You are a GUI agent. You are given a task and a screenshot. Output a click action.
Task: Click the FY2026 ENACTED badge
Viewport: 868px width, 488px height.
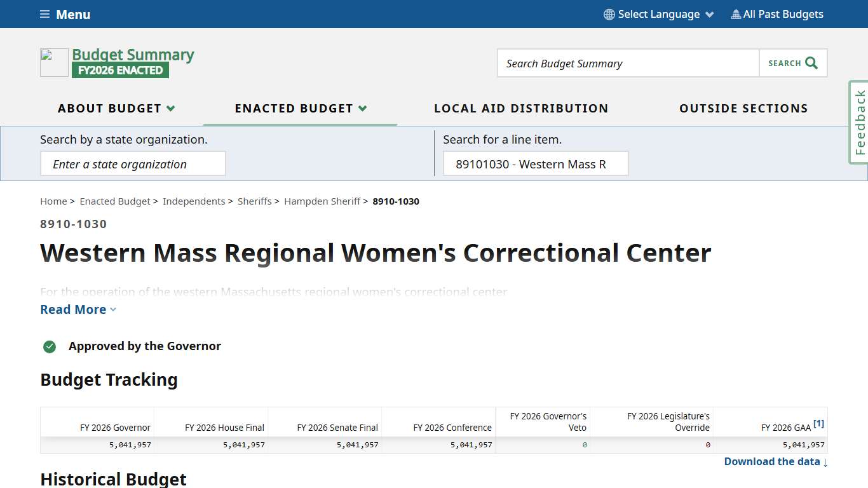(x=120, y=70)
